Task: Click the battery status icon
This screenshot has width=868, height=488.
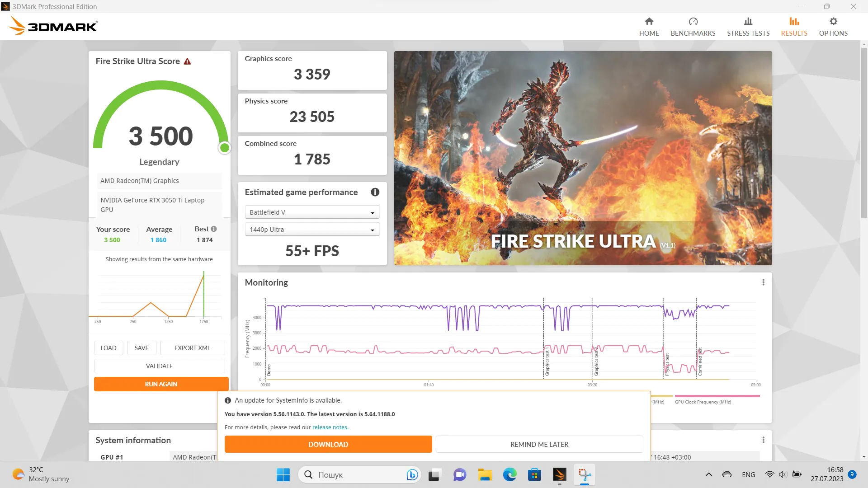Action: pyautogui.click(x=797, y=474)
